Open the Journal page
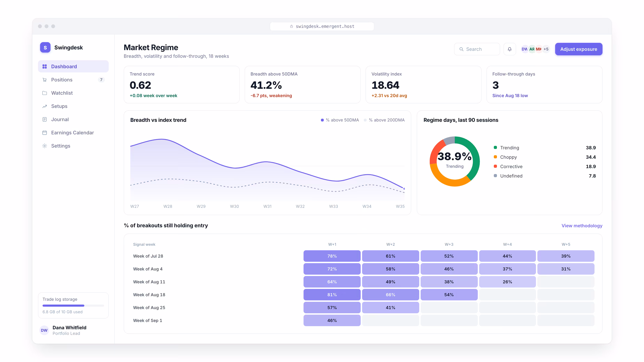This screenshot has height=362, width=644. 73,119
